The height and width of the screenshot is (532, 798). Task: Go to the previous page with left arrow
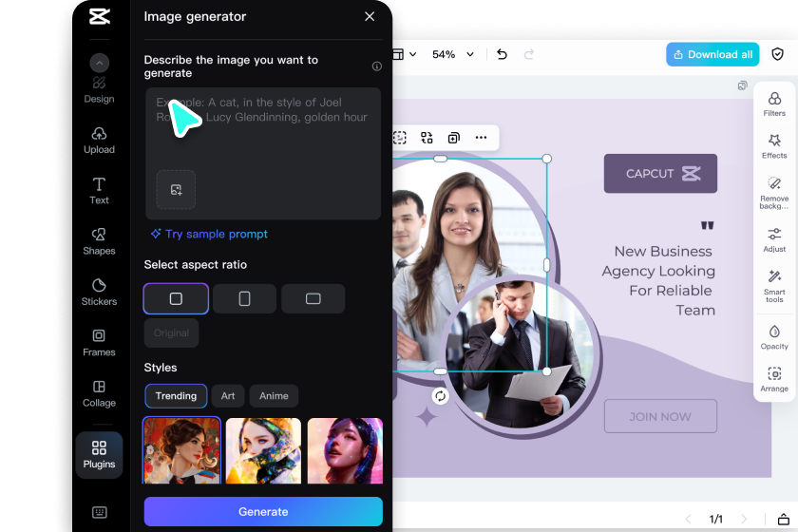[688, 519]
